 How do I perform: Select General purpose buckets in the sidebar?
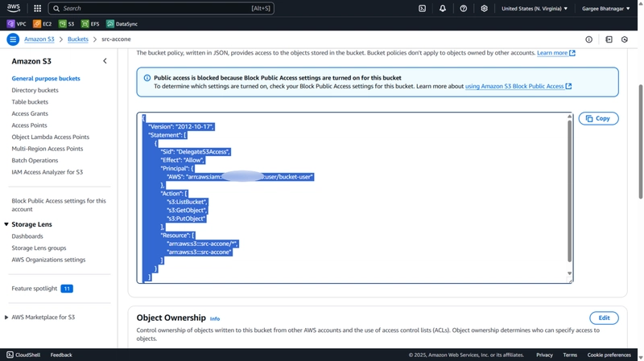tap(46, 78)
